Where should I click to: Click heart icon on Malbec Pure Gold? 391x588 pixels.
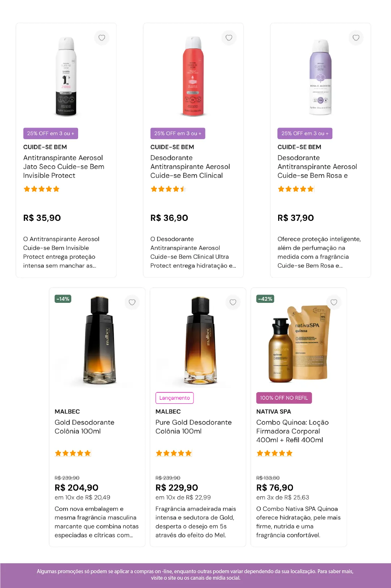click(233, 302)
